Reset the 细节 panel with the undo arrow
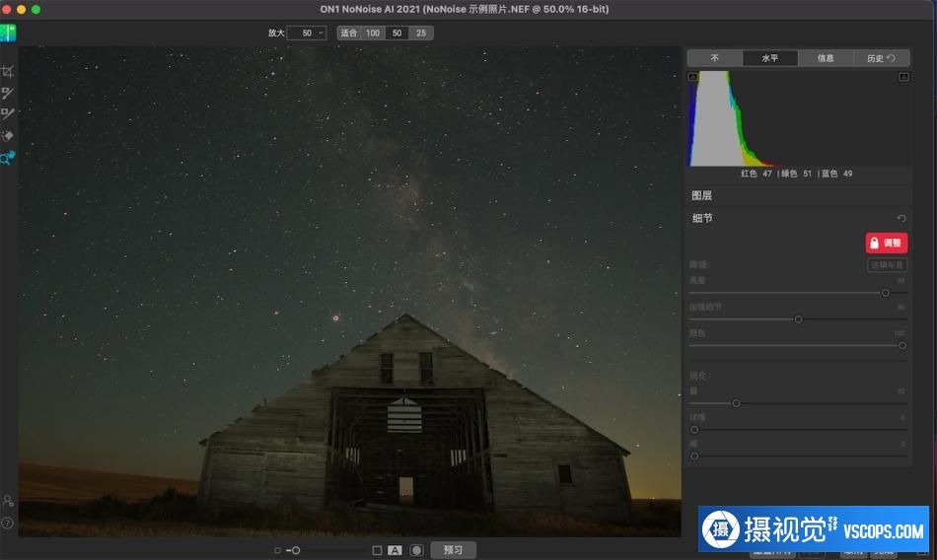This screenshot has width=937, height=560. click(901, 218)
